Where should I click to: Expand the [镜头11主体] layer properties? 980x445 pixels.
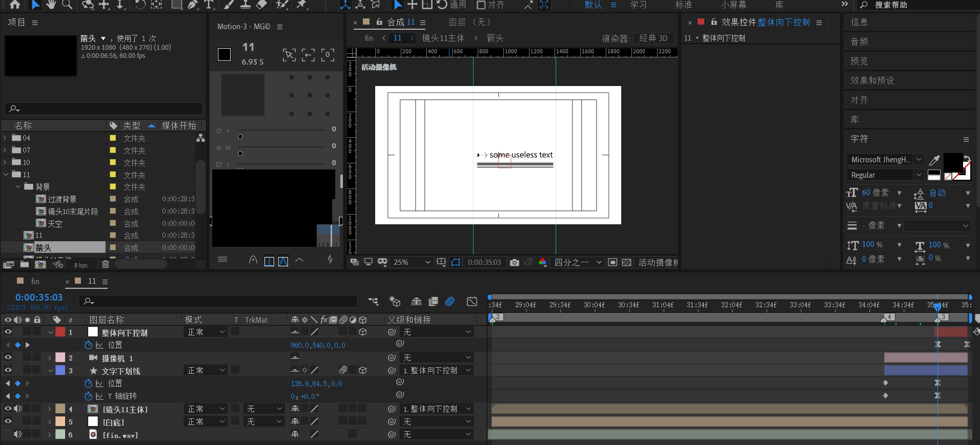pyautogui.click(x=50, y=409)
